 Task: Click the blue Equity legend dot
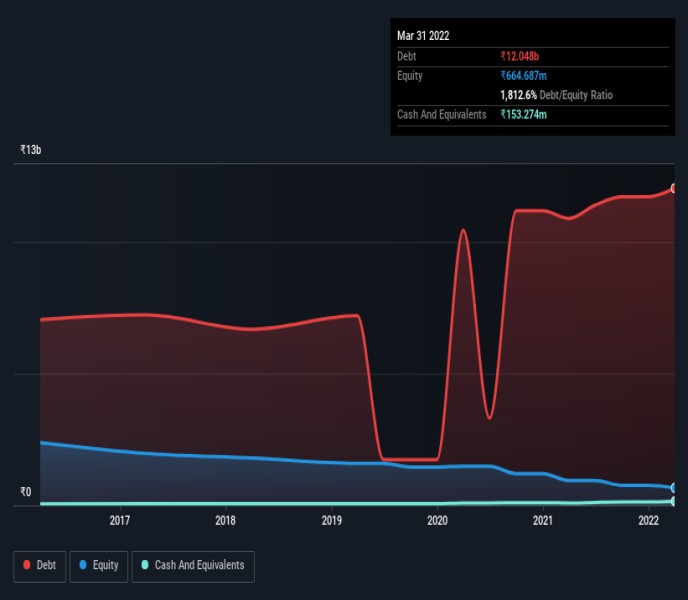pos(82,565)
